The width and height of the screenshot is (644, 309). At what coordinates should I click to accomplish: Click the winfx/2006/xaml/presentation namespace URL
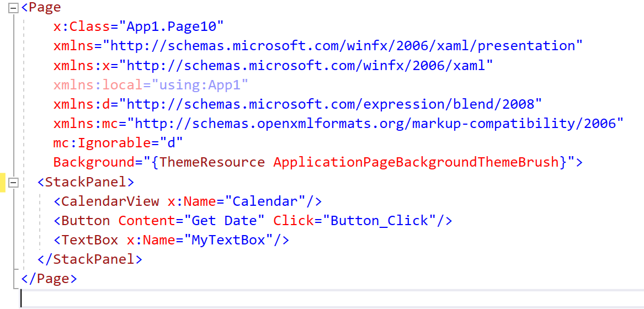[x=343, y=46]
